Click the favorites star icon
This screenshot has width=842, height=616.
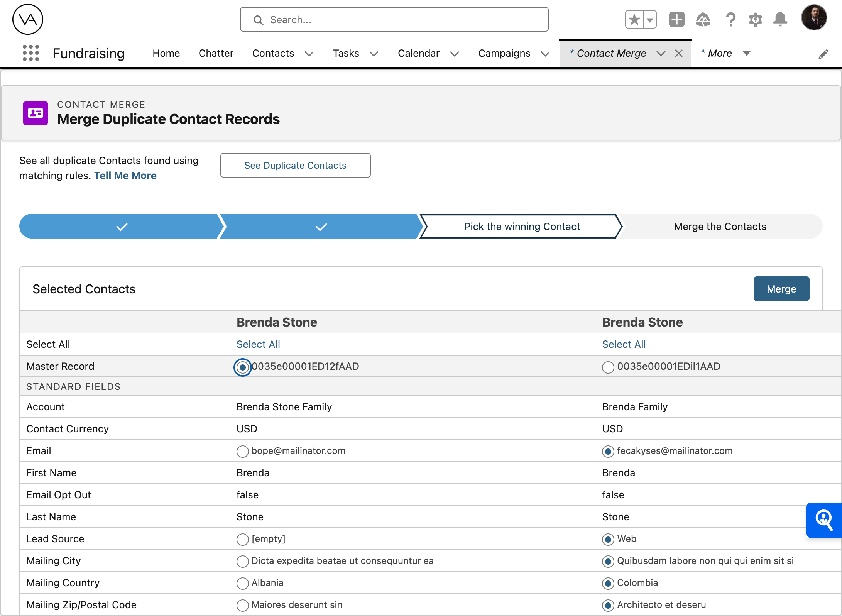pos(634,19)
